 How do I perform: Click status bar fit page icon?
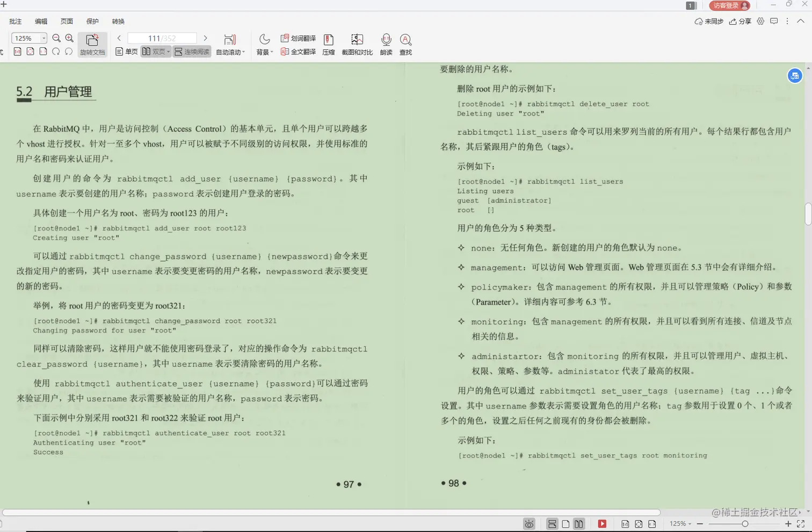(x=639, y=524)
